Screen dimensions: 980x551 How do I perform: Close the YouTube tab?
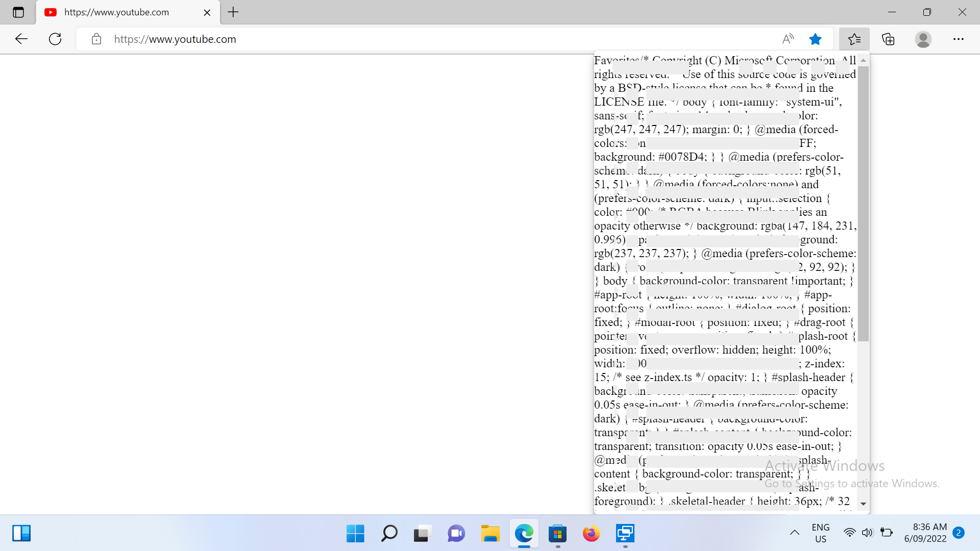(x=207, y=12)
